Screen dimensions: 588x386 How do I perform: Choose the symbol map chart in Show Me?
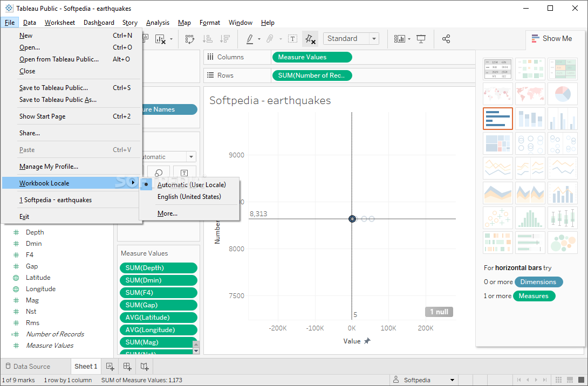pyautogui.click(x=497, y=94)
